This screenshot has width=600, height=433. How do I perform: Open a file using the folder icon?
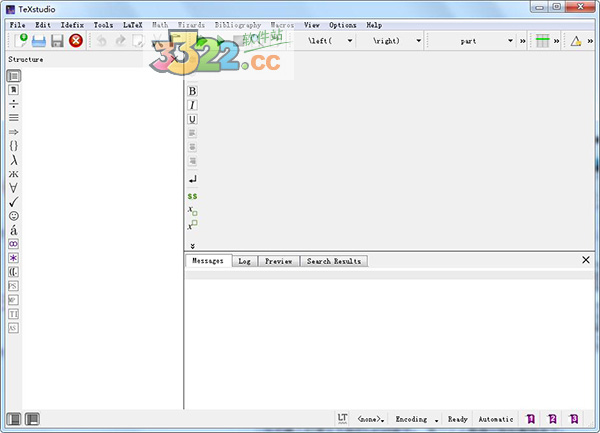39,41
